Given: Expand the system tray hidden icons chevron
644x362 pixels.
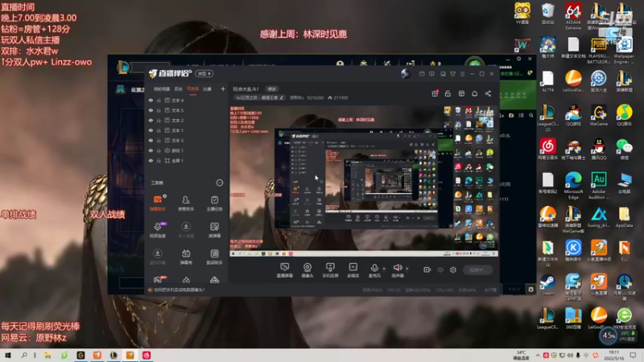Looking at the screenshot, I should coord(538,356).
